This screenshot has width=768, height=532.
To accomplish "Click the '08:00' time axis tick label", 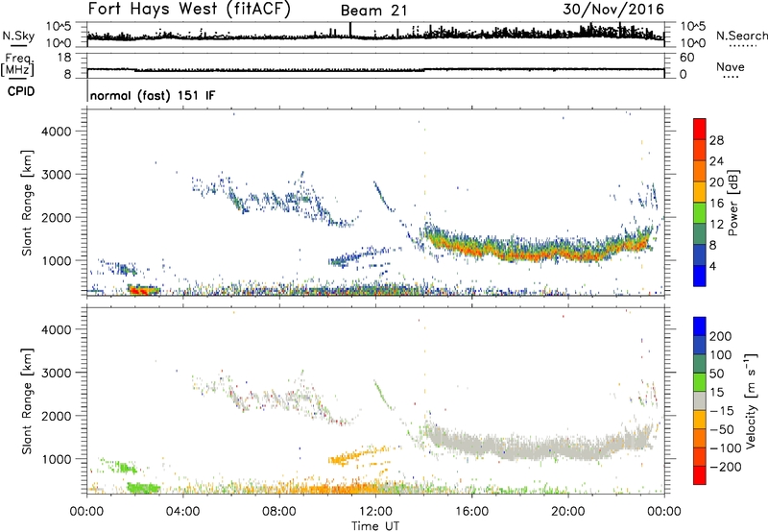I will [279, 512].
